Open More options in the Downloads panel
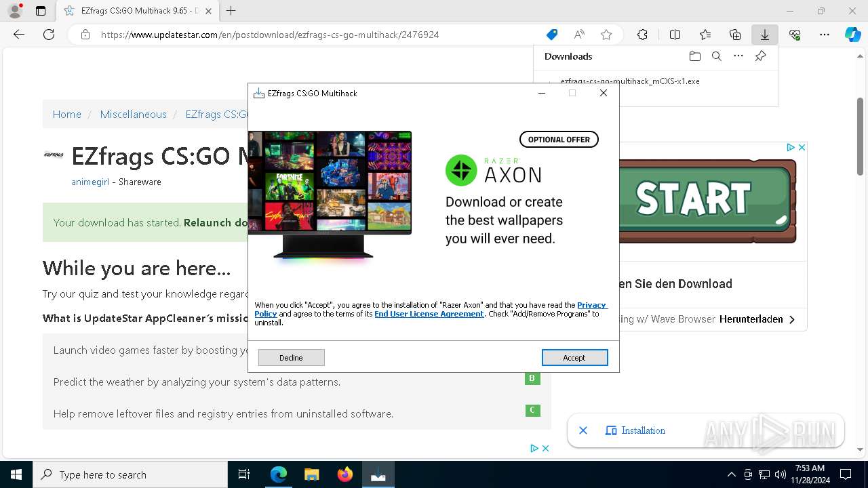 [x=738, y=56]
